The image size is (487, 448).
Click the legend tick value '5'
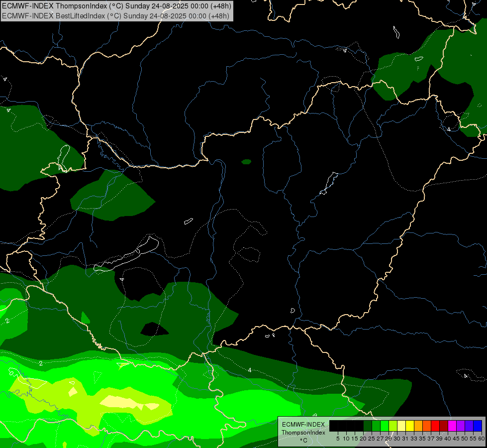click(x=338, y=439)
